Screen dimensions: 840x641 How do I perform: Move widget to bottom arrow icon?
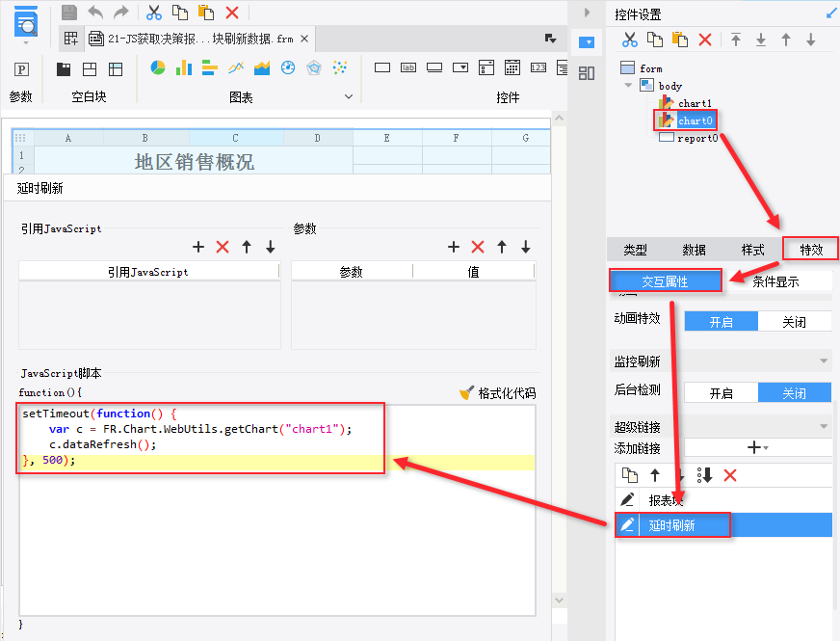click(x=761, y=40)
